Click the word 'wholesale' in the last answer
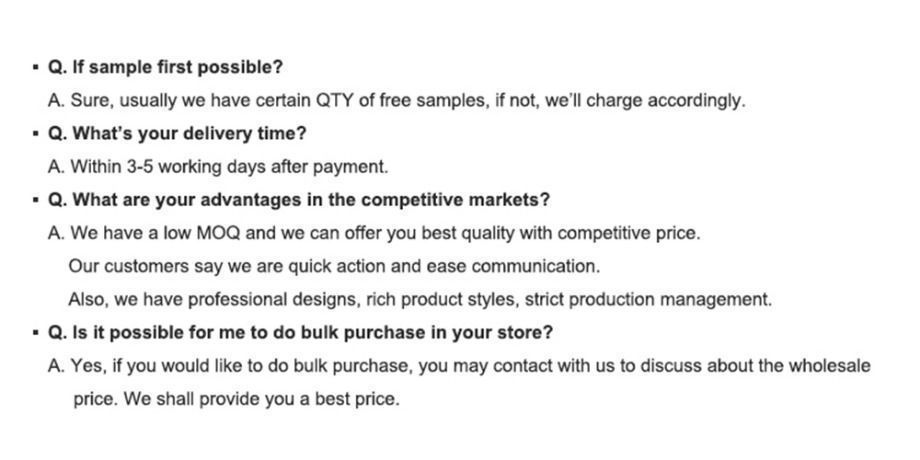 click(830, 366)
